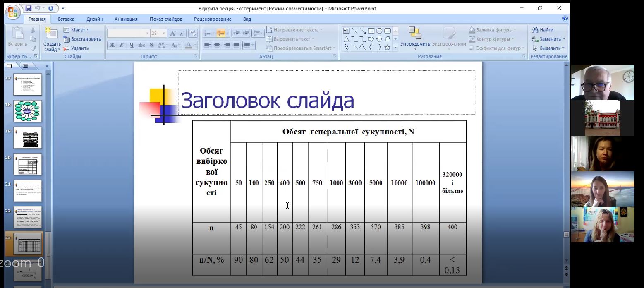Image resolution: width=644 pixels, height=288 pixels.
Task: Expand the Макет layout dropdown
Action: point(77,30)
